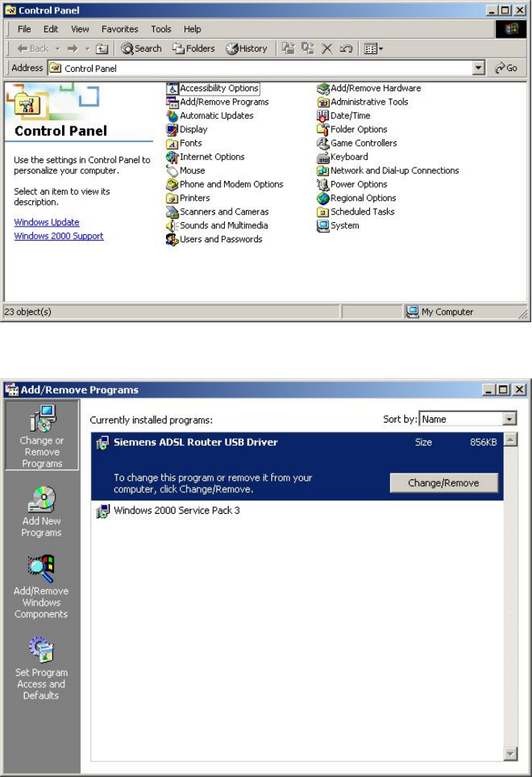
Task: Select Add New Programs sidebar icon
Action: click(x=42, y=512)
